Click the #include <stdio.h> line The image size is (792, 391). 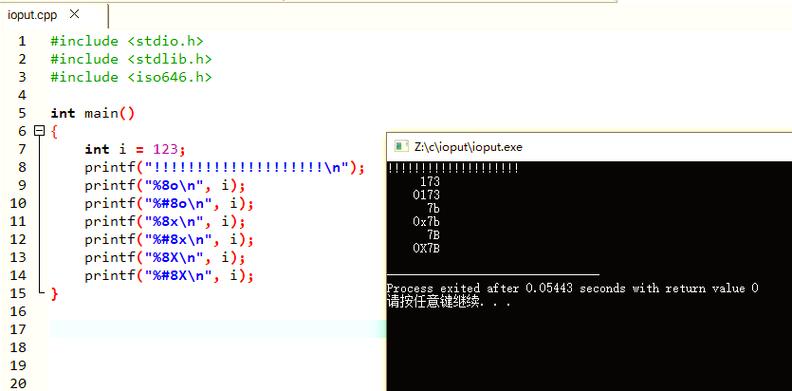127,41
